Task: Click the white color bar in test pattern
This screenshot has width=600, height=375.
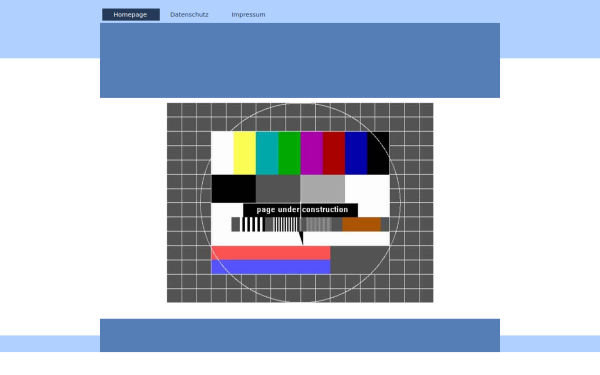Action: click(x=222, y=153)
